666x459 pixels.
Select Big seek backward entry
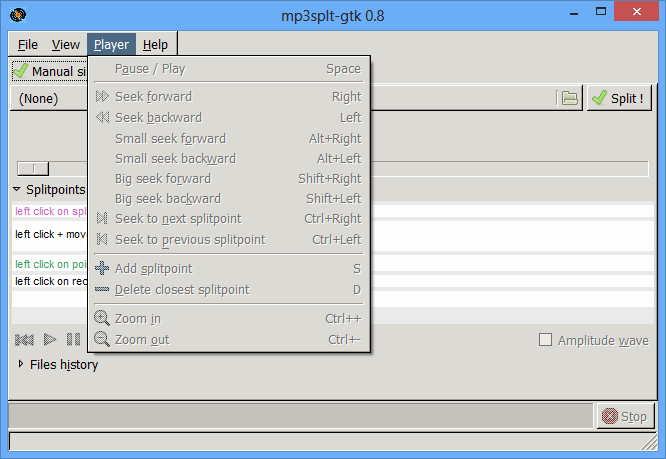pyautogui.click(x=229, y=198)
